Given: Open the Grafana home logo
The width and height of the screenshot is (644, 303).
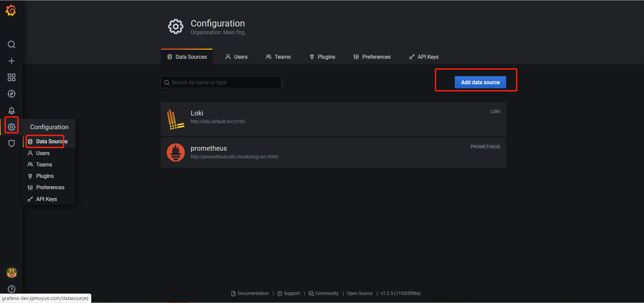Looking at the screenshot, I should [11, 10].
